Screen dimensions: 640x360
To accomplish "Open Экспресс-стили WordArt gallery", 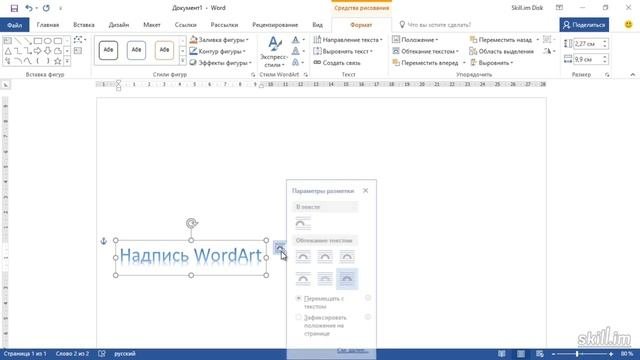I will point(274,52).
